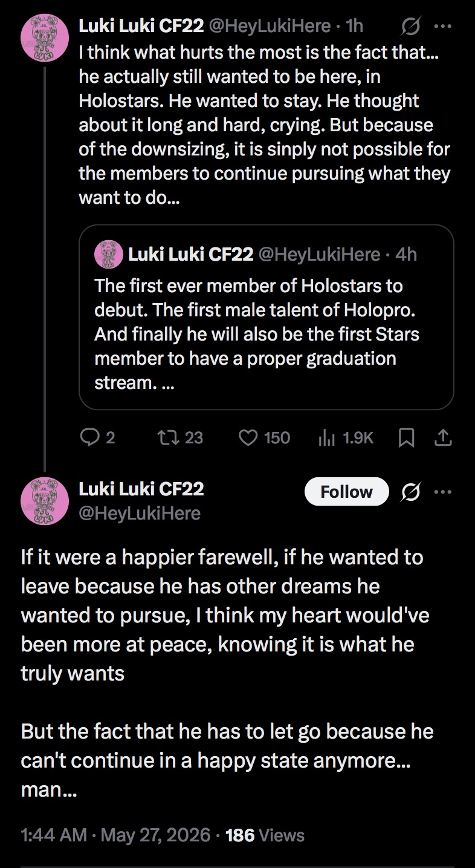Open replies on the first tweet
The width and height of the screenshot is (475, 868).
click(x=97, y=437)
